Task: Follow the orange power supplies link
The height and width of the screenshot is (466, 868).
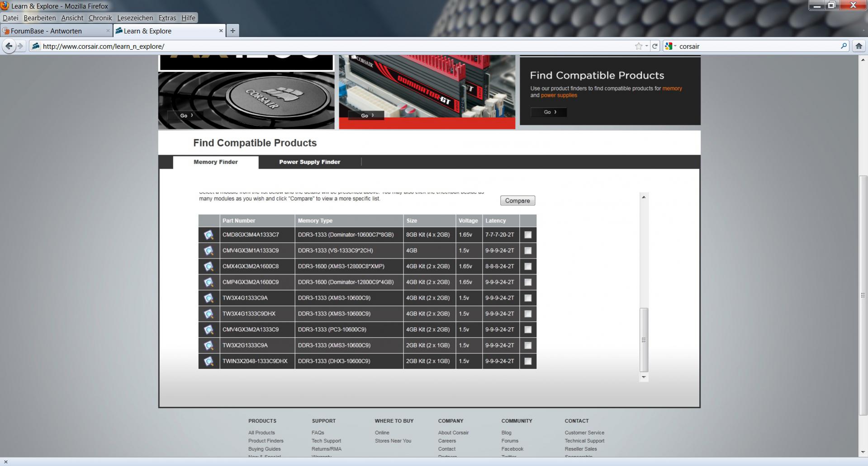Action: tap(559, 95)
